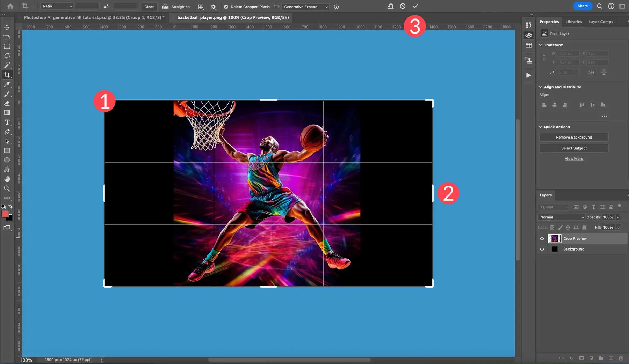Collapse the Transform section in Properties
This screenshot has height=364, width=629.
(541, 45)
